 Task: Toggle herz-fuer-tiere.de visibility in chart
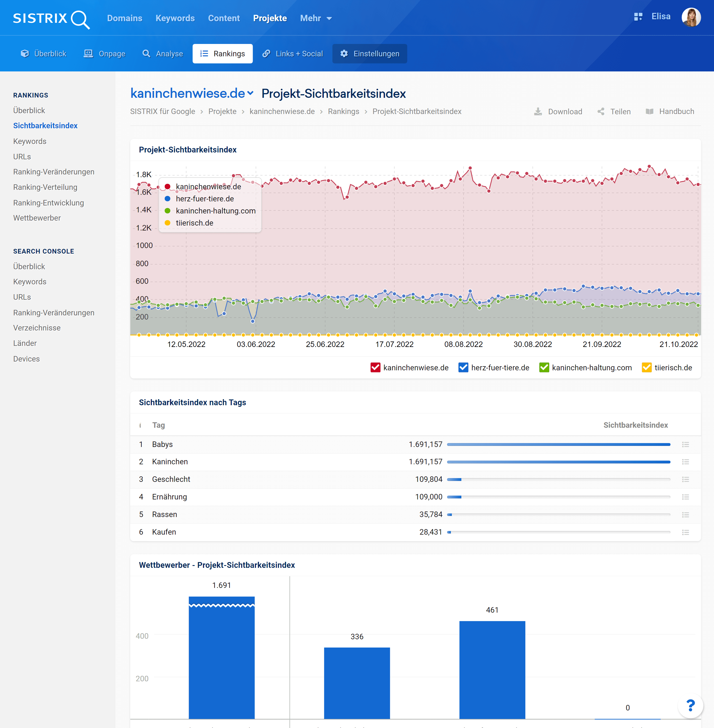click(x=465, y=367)
